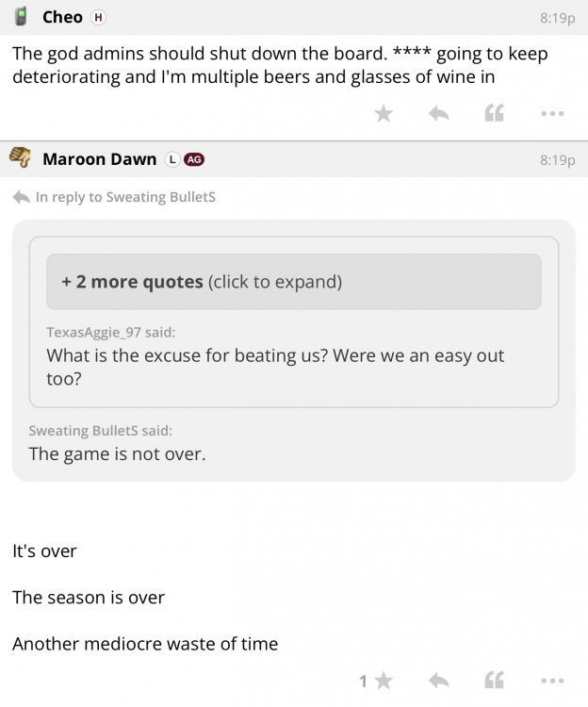Open more options on Maroon Dawn's post
The height and width of the screenshot is (707, 588).
click(x=552, y=681)
